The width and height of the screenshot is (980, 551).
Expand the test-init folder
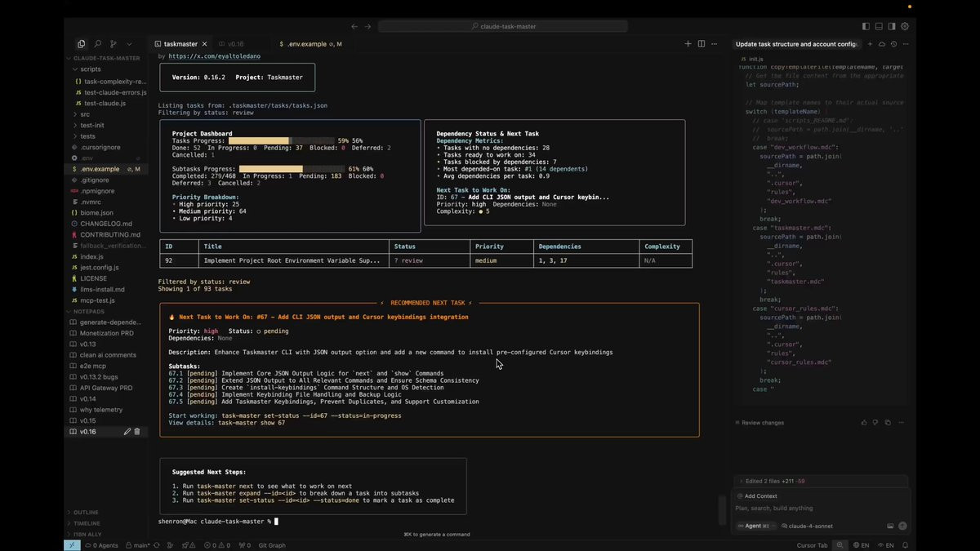tap(108, 125)
